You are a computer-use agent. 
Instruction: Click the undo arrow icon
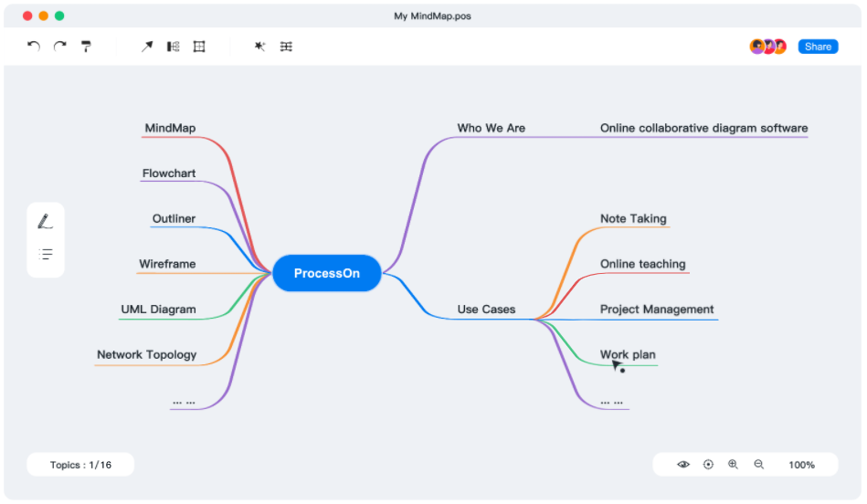[34, 47]
